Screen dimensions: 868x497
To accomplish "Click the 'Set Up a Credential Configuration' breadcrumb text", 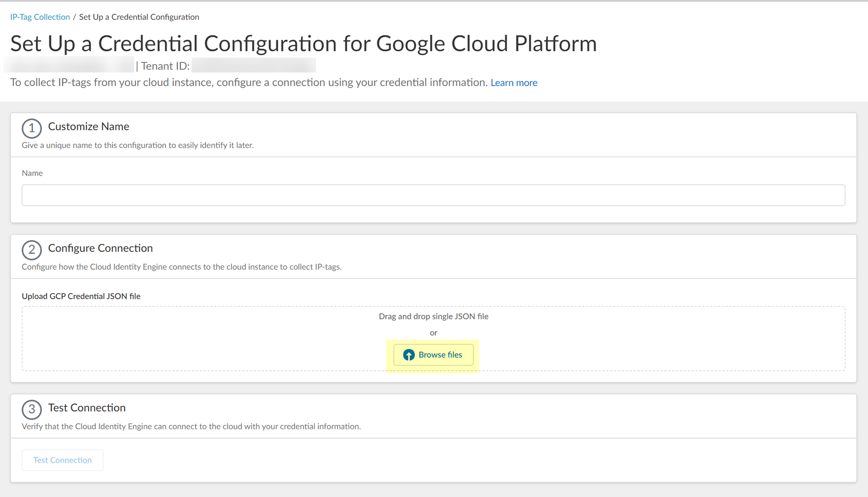I will click(x=139, y=17).
